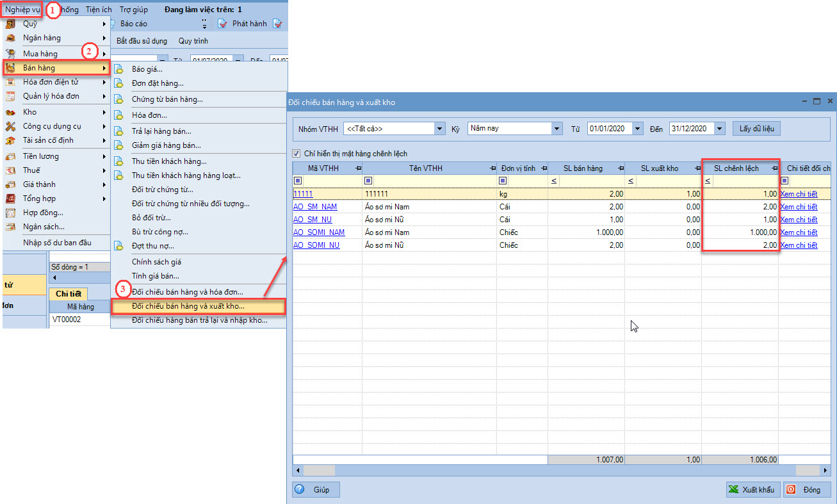This screenshot has height=504, width=837.
Task: Expand the Kho submenu arrow
Action: pos(104,112)
